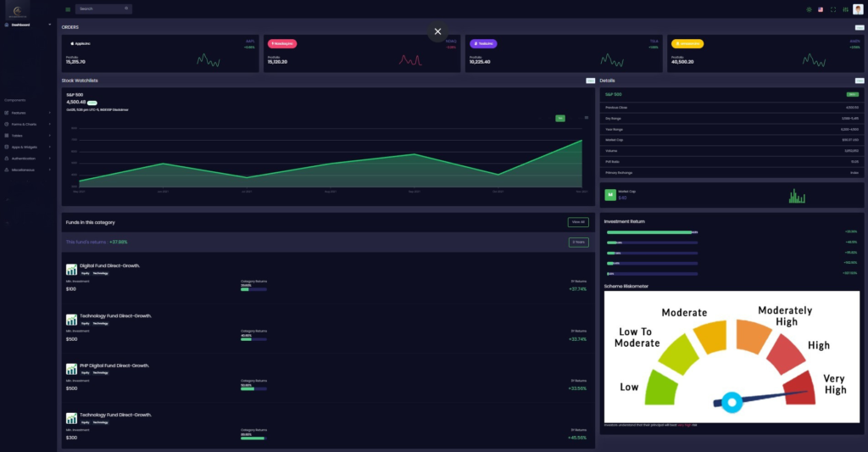Expand the Features sidebar menu
Screen dimensions: 868x452
(29, 113)
